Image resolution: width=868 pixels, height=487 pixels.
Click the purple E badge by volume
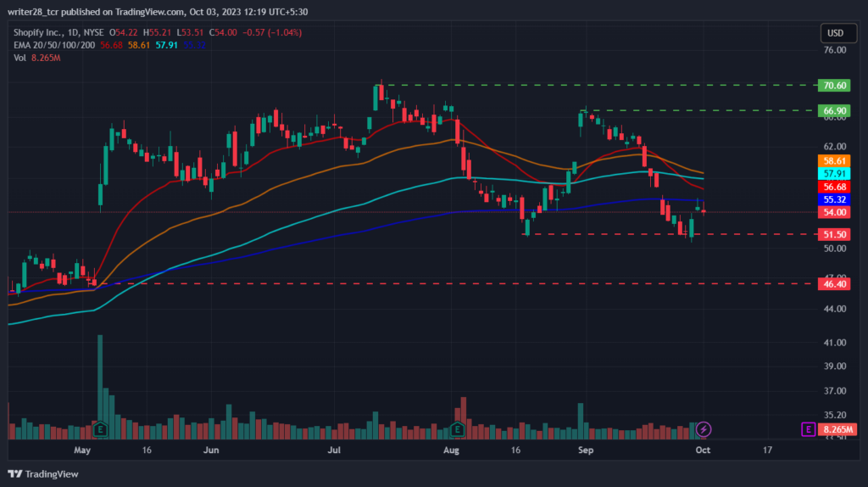808,429
